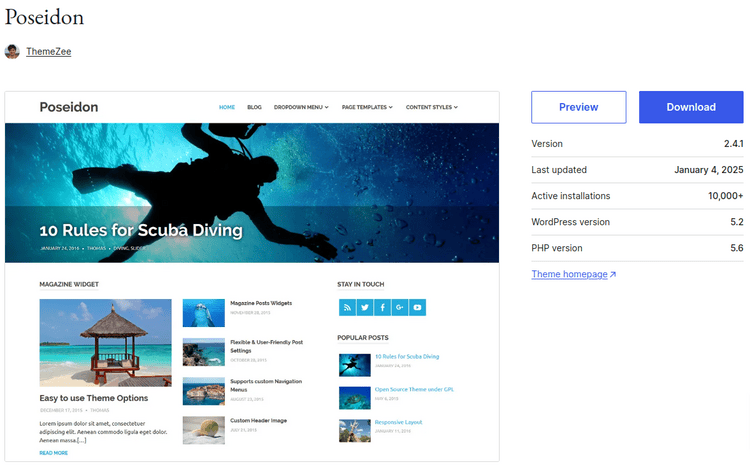
Task: Click the Read More link
Action: pyautogui.click(x=54, y=453)
